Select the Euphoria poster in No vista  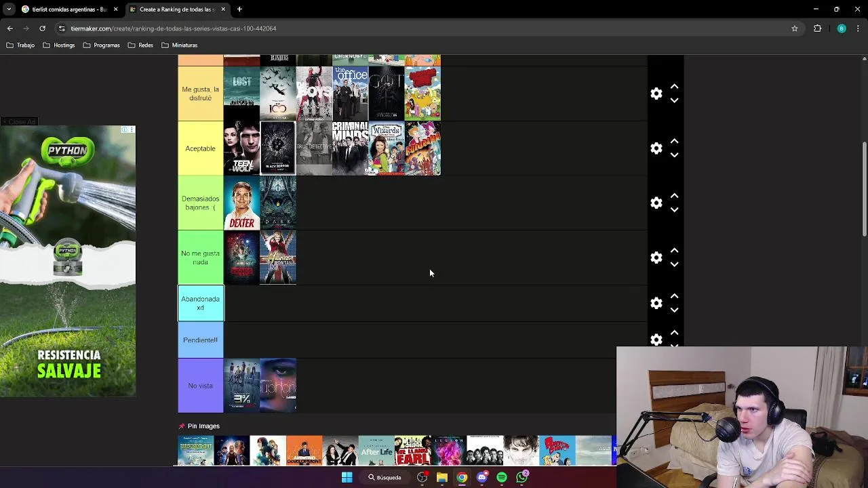click(x=278, y=386)
